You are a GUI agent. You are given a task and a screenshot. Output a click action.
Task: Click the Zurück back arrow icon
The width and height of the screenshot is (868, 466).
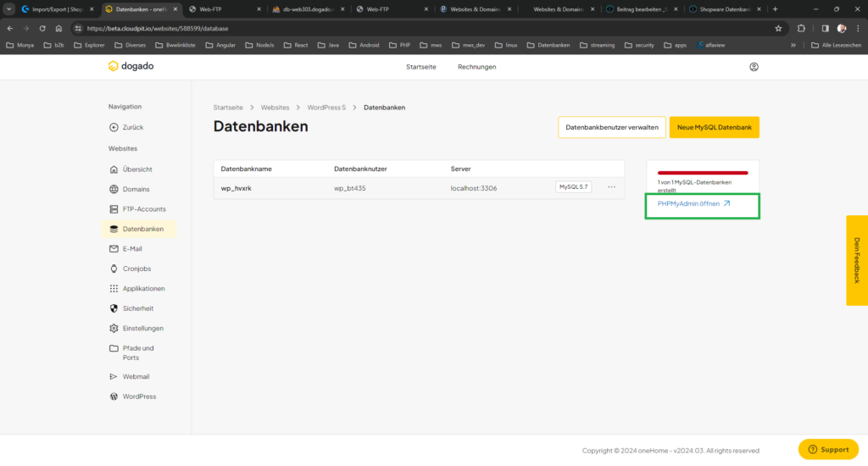tap(114, 127)
